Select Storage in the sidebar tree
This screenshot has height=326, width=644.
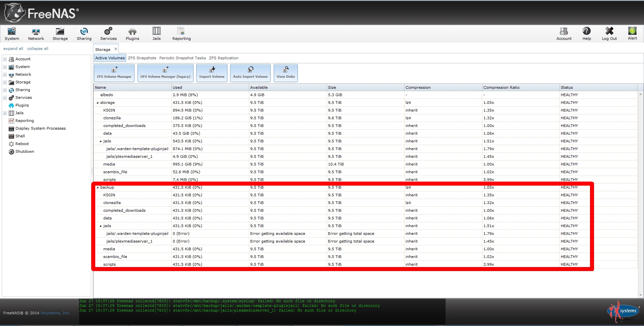23,82
